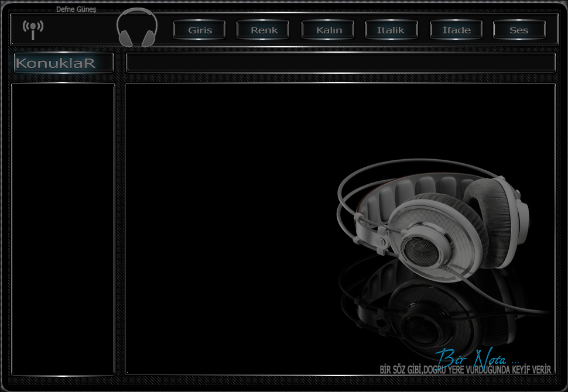Toggle the Ses sound option
The image size is (568, 392).
click(x=519, y=30)
